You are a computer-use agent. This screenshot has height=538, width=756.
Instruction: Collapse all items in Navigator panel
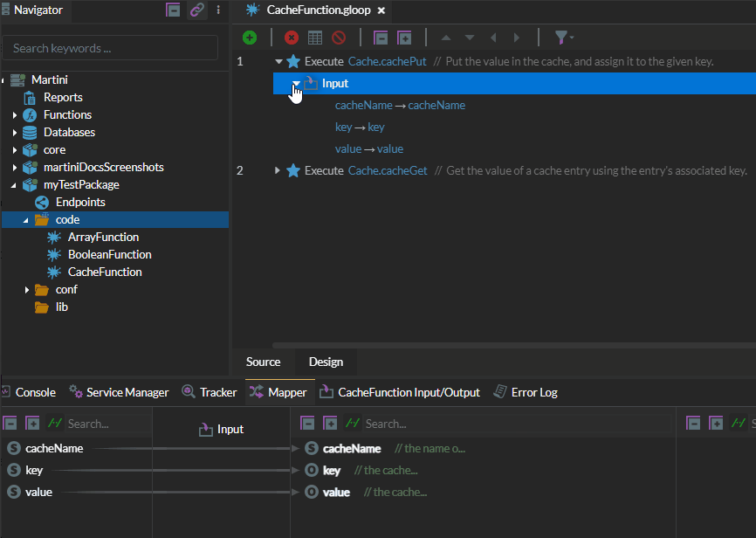[174, 10]
